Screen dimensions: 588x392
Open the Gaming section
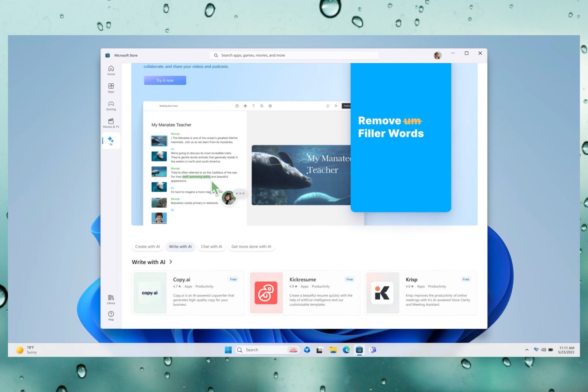point(111,106)
